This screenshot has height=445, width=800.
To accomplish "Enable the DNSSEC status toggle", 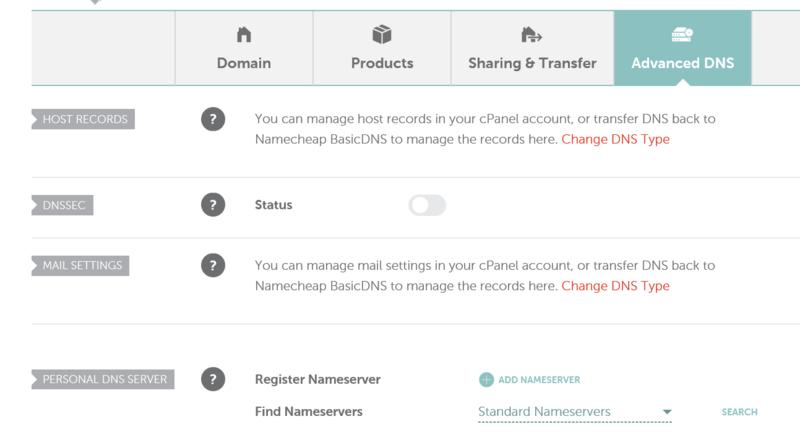I will click(427, 205).
